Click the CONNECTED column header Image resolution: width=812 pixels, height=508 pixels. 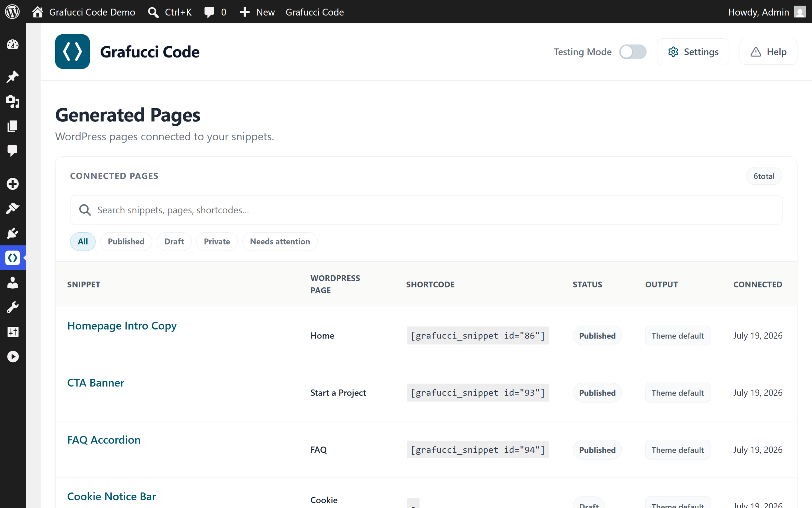click(758, 284)
